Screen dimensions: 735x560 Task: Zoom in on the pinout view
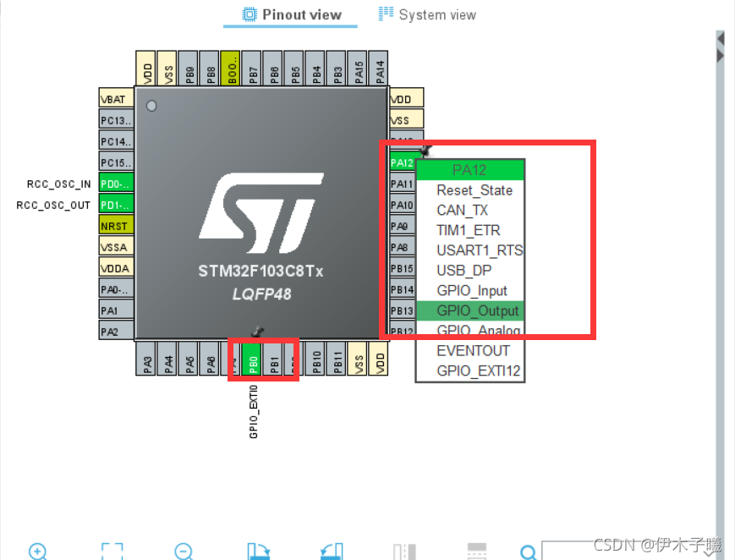(37, 552)
